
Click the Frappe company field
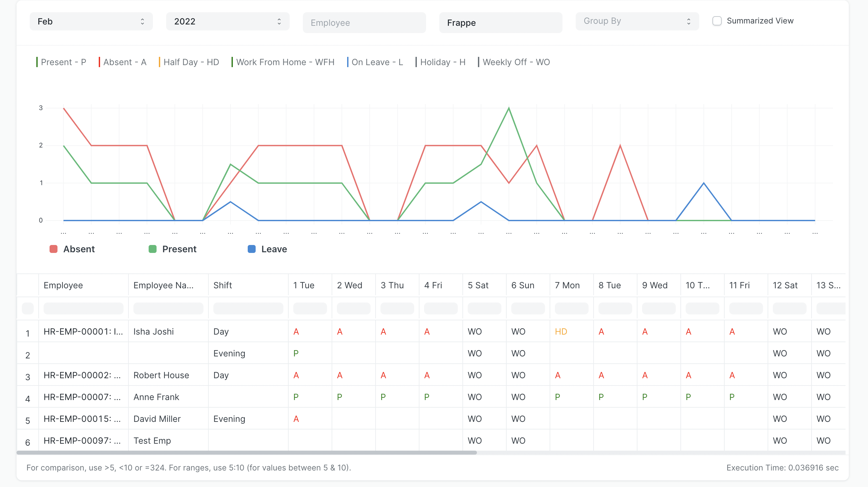click(500, 22)
